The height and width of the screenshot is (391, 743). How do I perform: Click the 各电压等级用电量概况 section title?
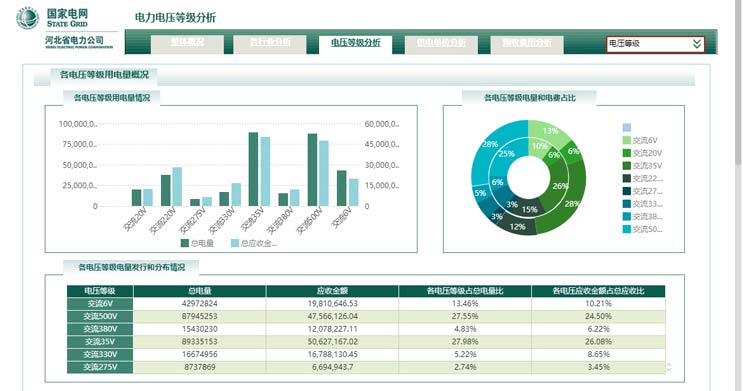(104, 74)
